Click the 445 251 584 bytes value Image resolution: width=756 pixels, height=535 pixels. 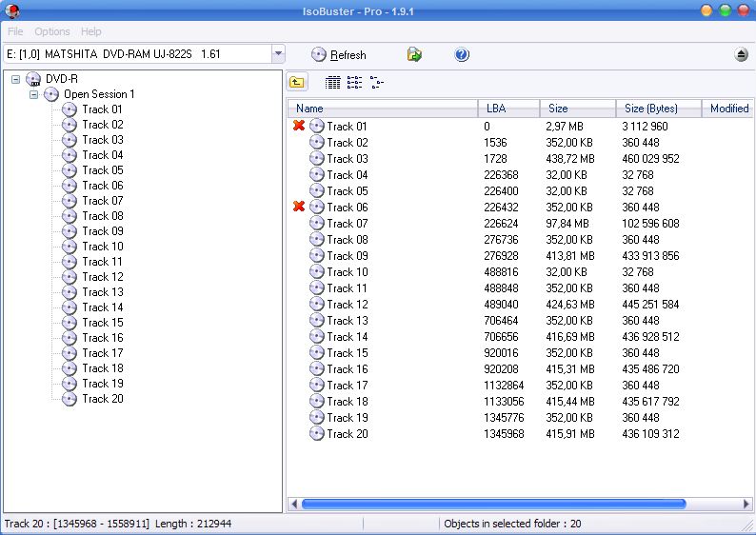650,305
